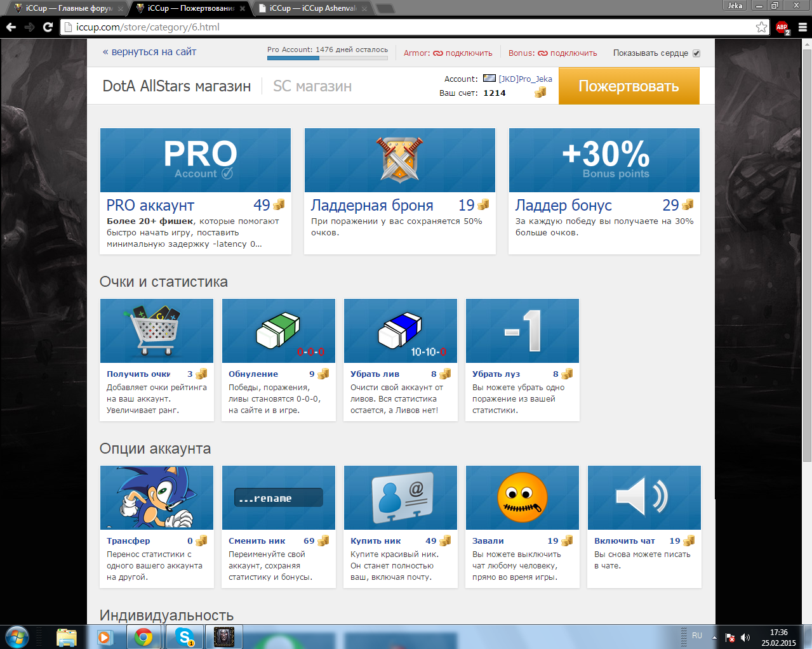Open the 'PRO аккаунт' title link
Viewport: 812px width, 649px height.
[x=150, y=206]
